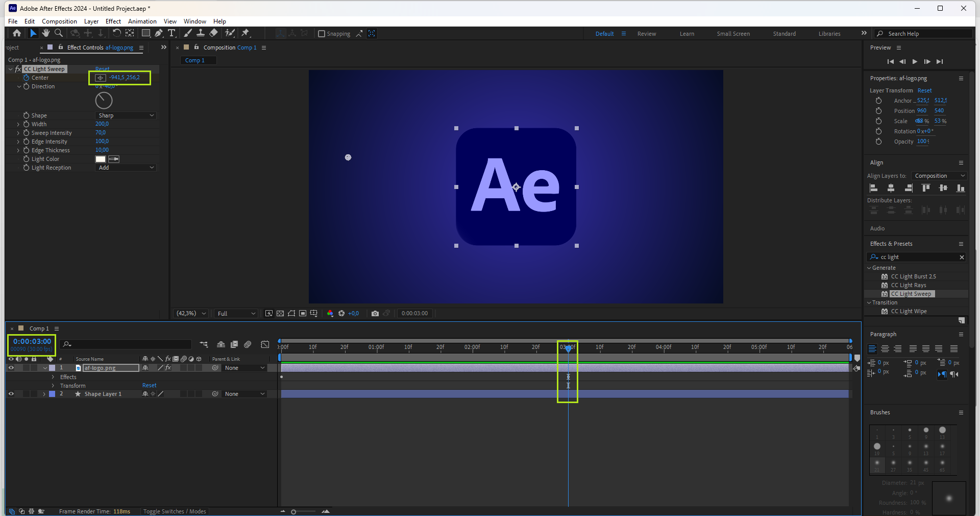Select the Type tool
The image size is (980, 516).
171,33
